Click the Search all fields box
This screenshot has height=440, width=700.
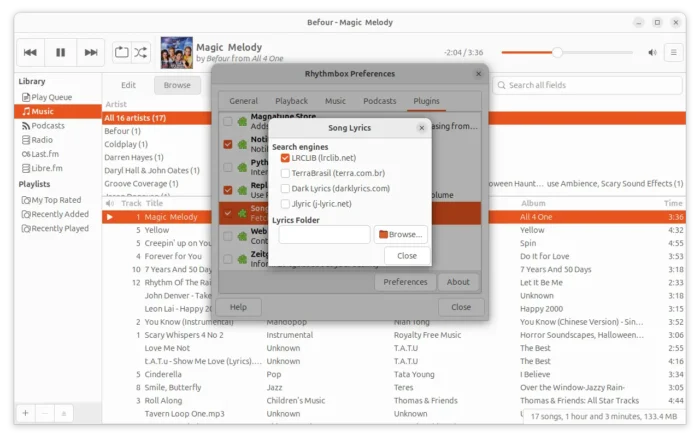pyautogui.click(x=588, y=85)
